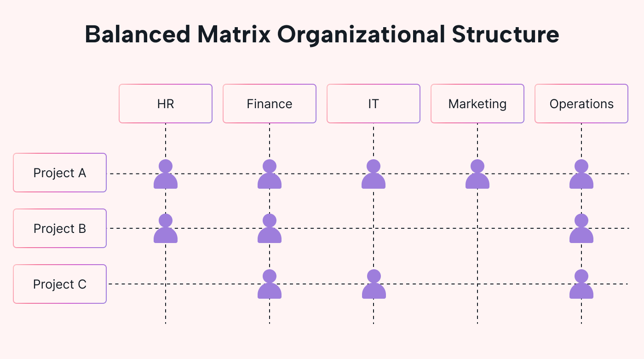Select the Project A row label
This screenshot has height=359, width=644.
tap(60, 173)
